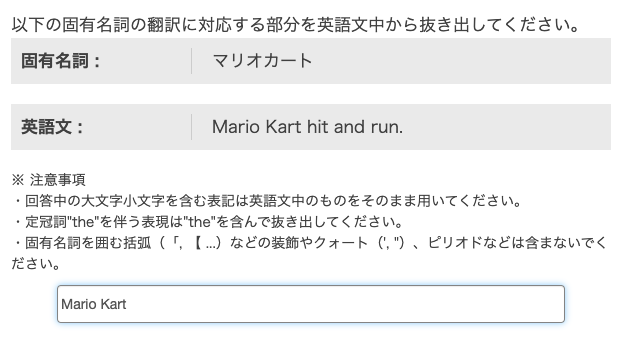
Task: Click the first quoted "the" in the notes
Action: [81, 222]
